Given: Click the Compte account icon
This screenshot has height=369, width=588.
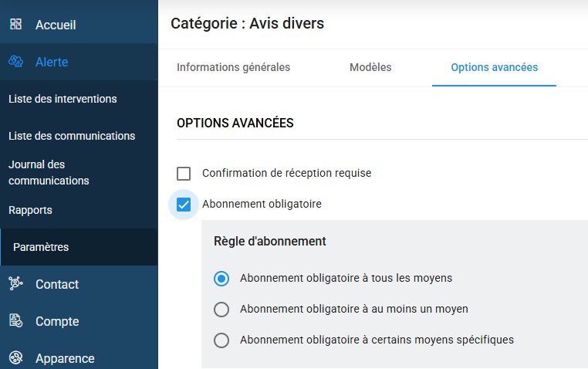Looking at the screenshot, I should 15,321.
